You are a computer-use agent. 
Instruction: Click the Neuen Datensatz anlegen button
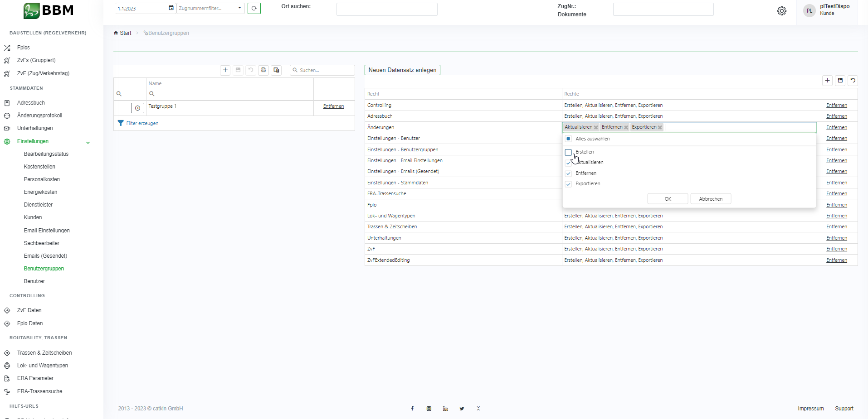(402, 70)
